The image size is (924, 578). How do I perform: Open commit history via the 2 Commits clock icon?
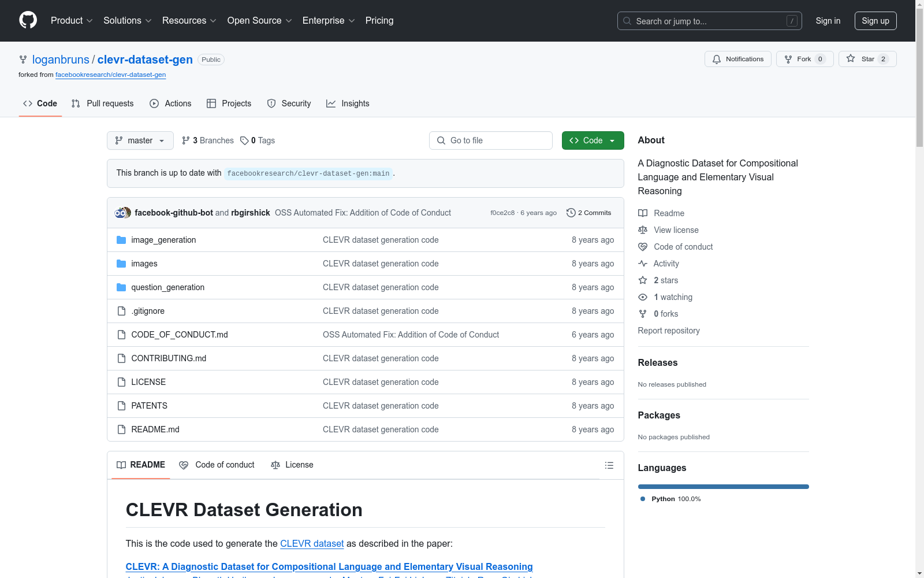(571, 213)
